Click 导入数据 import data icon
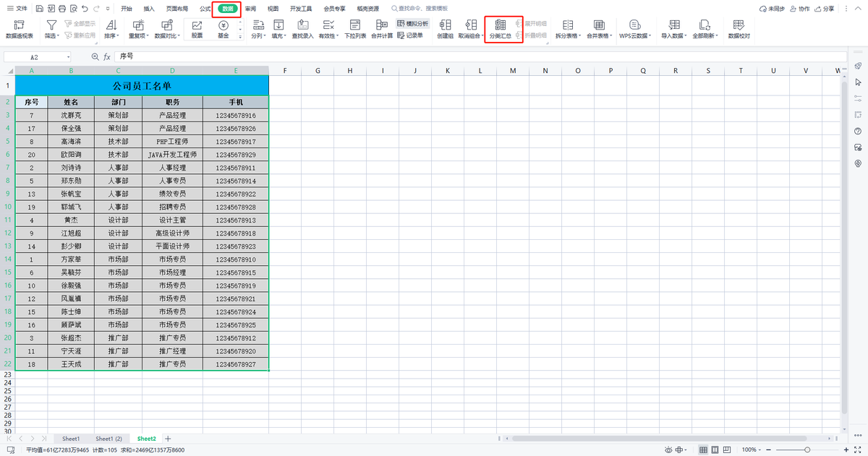The height and width of the screenshot is (456, 868). [x=673, y=25]
